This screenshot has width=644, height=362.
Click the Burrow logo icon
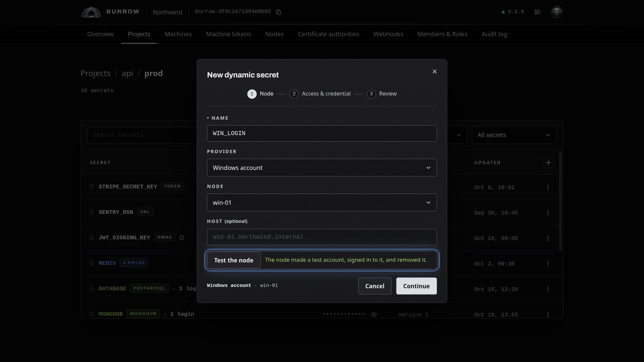91,12
